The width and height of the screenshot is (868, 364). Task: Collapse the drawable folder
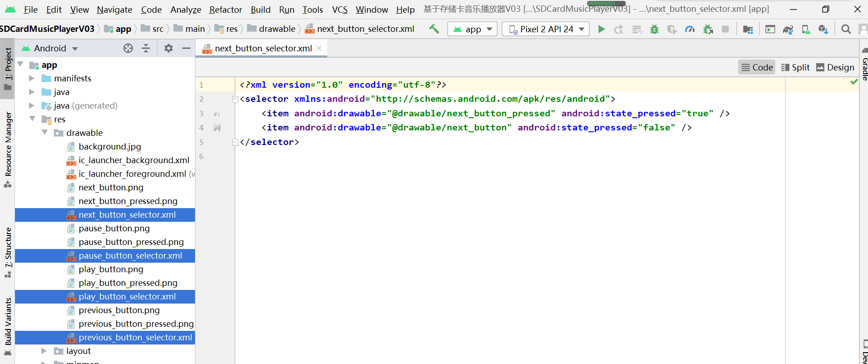45,132
